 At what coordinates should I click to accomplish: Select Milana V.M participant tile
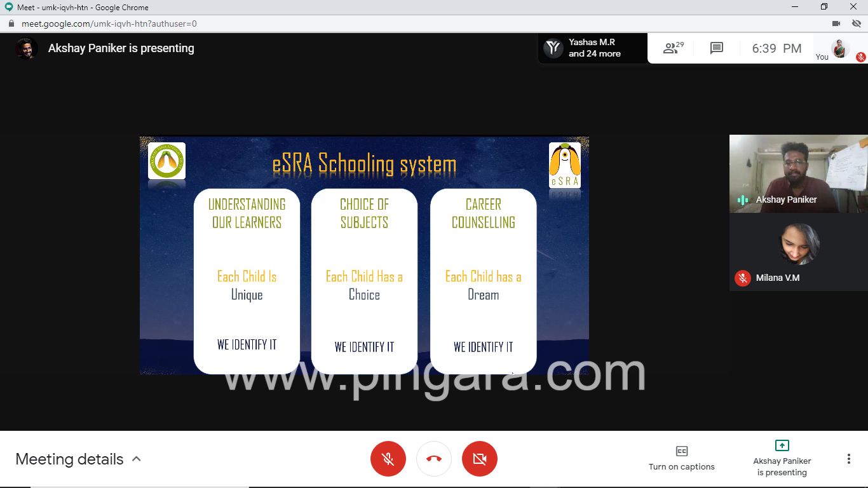(x=799, y=252)
